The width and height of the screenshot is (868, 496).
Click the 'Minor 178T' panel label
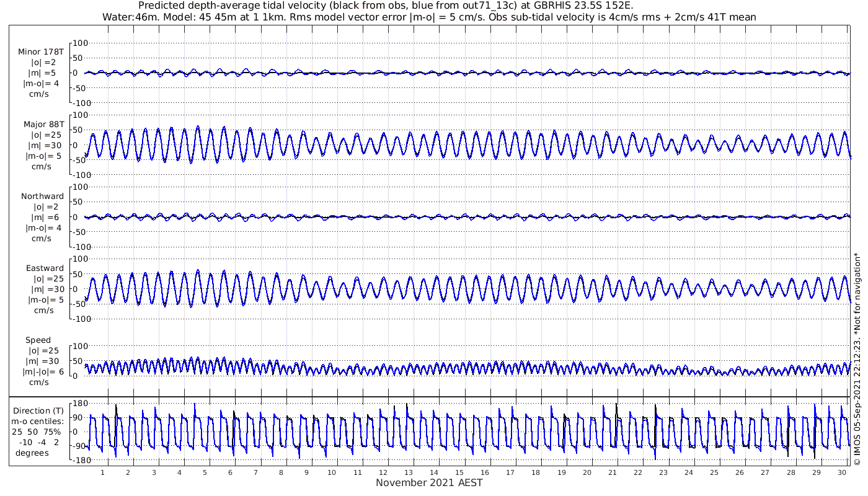(42, 52)
